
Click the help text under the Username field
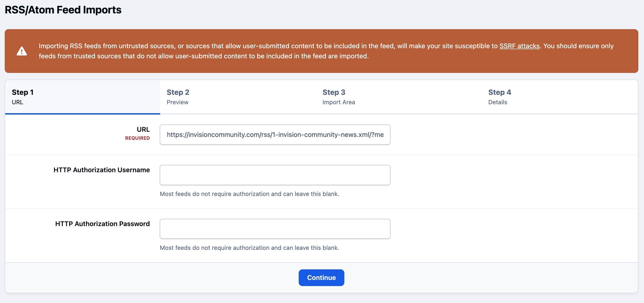click(249, 194)
